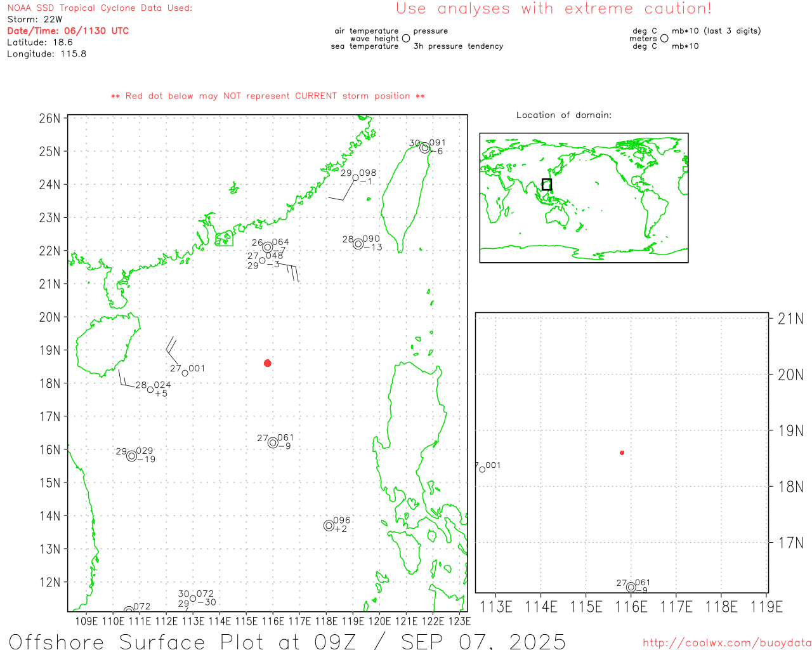This screenshot has width=812, height=650.
Task: Click the red storm position dot on main map
Action: point(268,363)
